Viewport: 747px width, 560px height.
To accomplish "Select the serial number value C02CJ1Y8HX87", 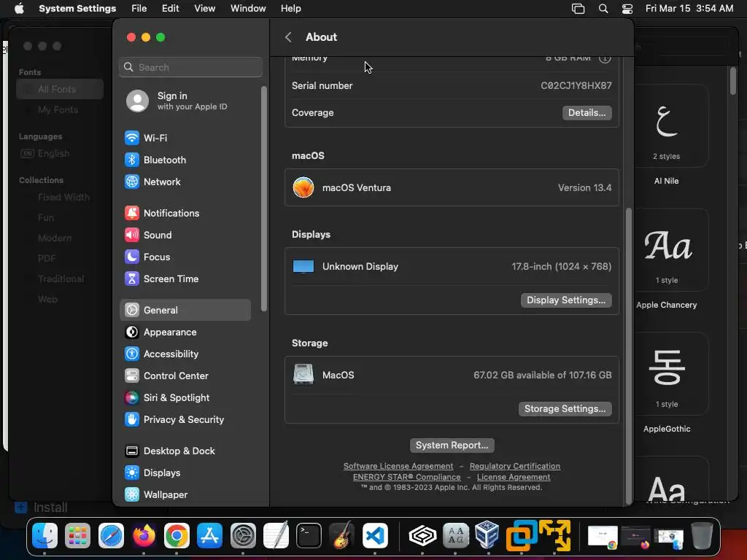I will pos(576,86).
